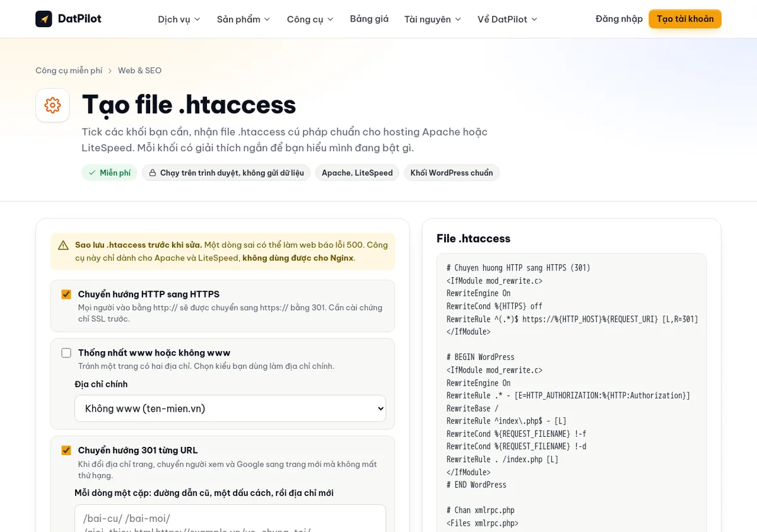Screen dimensions: 757x532
Task: Click the Chuyển hướng HTTP sang HTTPS label
Action: coord(149,294)
